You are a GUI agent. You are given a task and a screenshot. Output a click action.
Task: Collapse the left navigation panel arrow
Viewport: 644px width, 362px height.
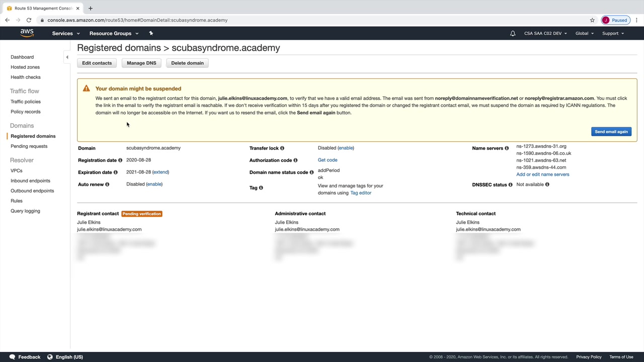pos(67,57)
